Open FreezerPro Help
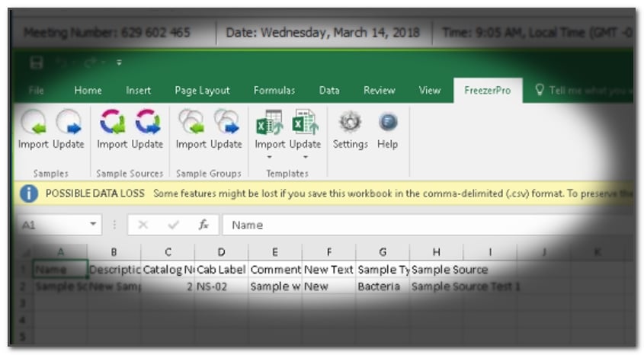The image size is (644, 355). (388, 122)
